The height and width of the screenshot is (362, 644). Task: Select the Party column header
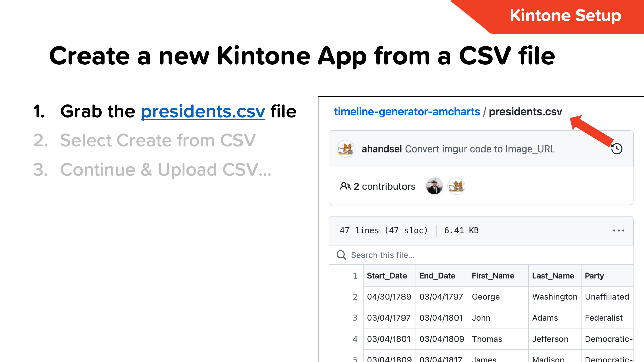pos(594,276)
